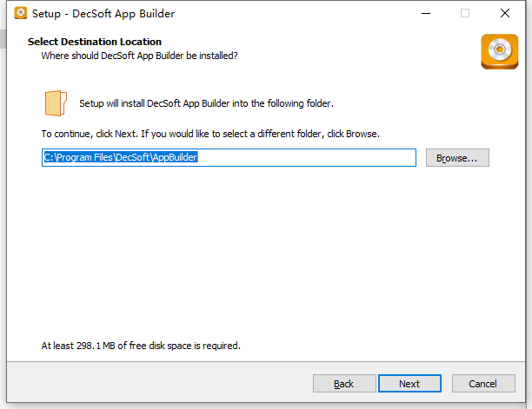This screenshot has height=409, width=532.
Task: Click the window title 'Setup - DecSoft App Builder'
Action: [x=103, y=14]
